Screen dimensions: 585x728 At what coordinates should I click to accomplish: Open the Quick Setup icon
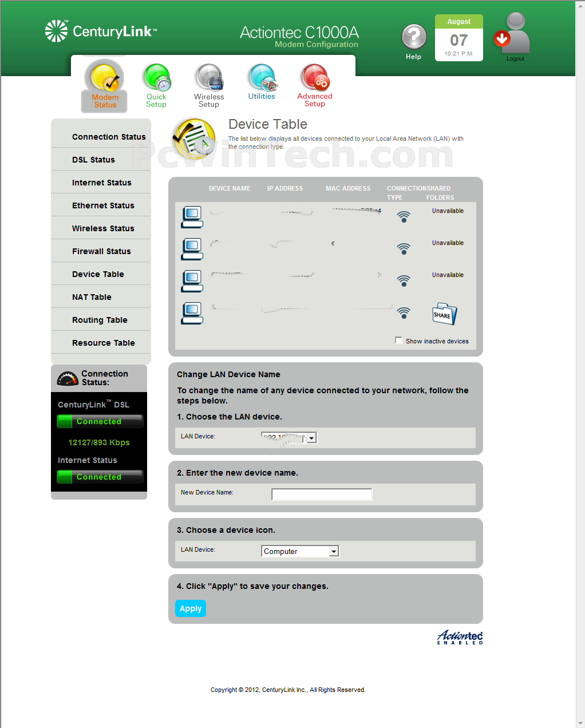pos(157,78)
